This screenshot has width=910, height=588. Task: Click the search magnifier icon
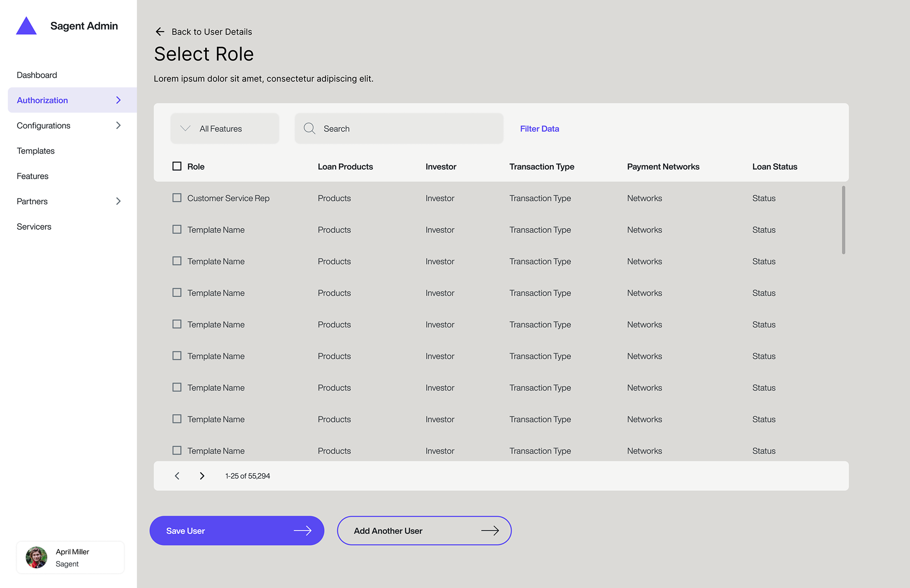tap(309, 128)
